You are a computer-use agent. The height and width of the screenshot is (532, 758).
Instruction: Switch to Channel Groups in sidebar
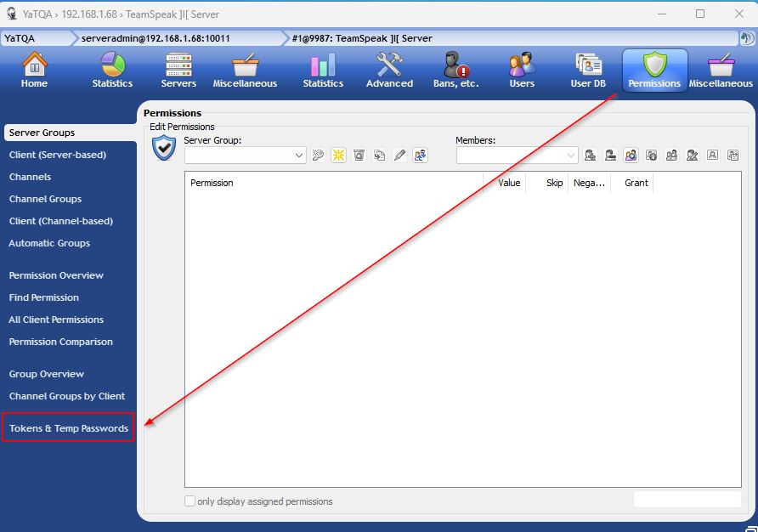[x=45, y=199]
